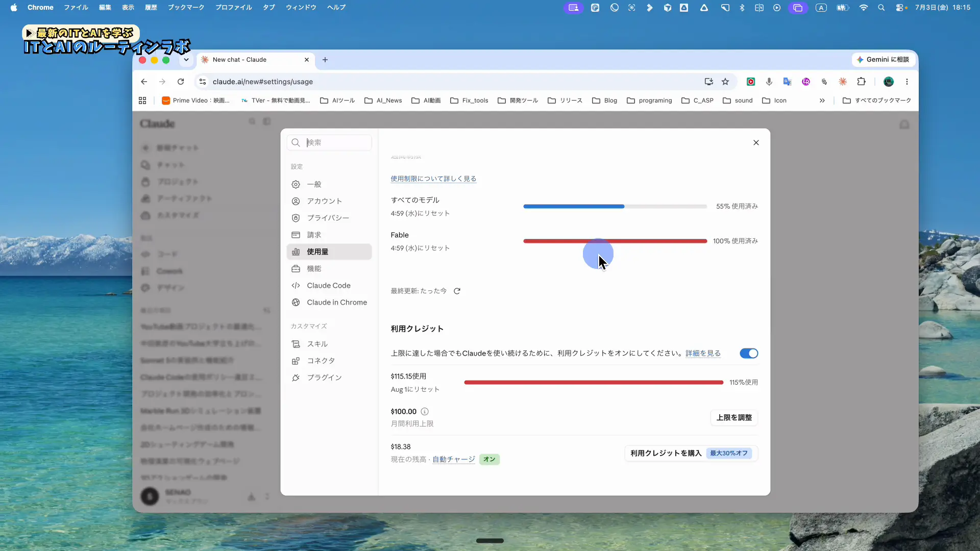
Task: Close the New chat - Claude tab
Action: click(307, 60)
